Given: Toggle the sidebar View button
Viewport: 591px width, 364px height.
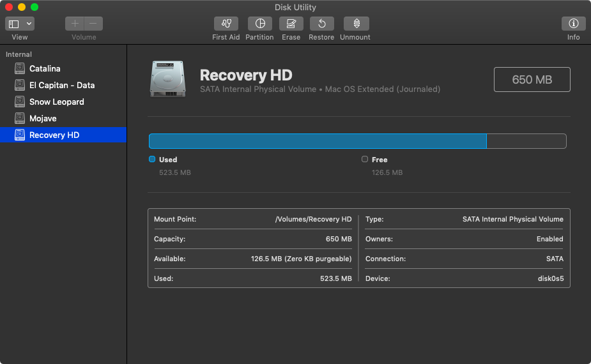Looking at the screenshot, I should pyautogui.click(x=14, y=24).
